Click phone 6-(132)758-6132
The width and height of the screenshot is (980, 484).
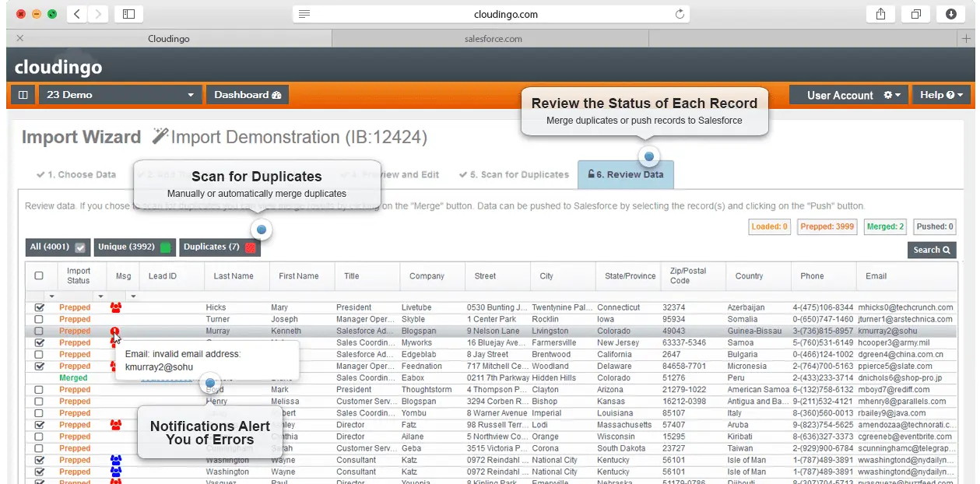[x=823, y=390]
